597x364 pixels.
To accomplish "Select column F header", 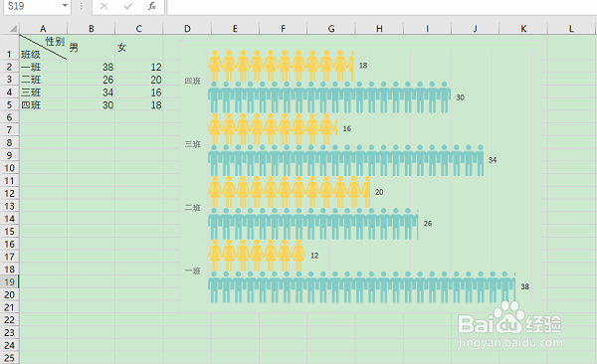I will tap(283, 29).
